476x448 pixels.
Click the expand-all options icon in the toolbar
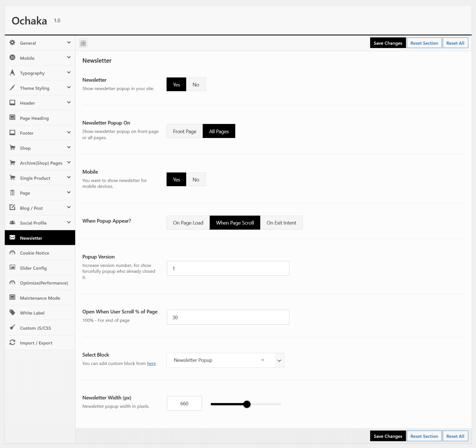83,43
